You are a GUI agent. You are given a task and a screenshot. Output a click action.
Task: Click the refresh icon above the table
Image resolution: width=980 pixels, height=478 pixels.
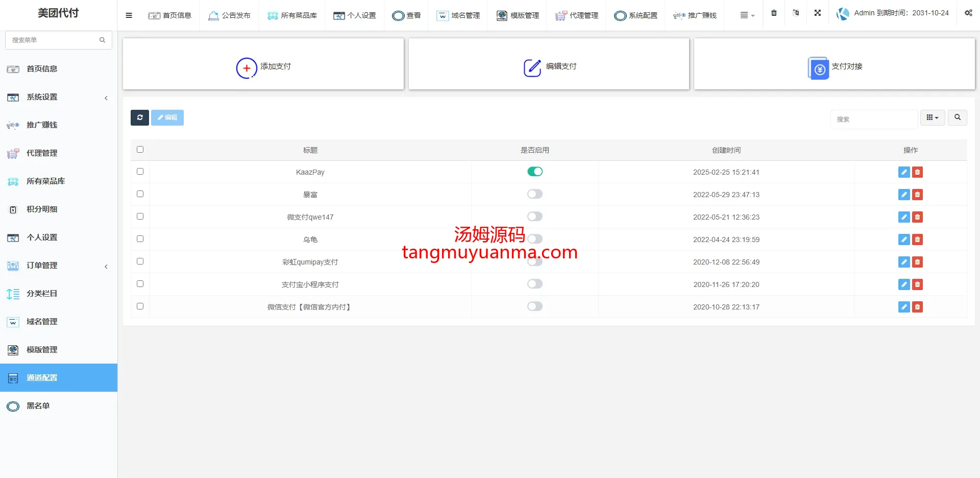[x=139, y=117]
